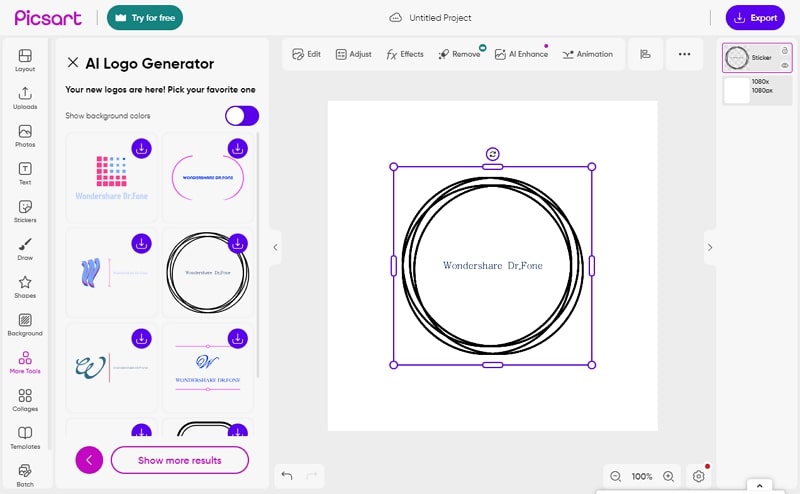Undo the last action
Viewport: 800px width, 494px height.
(x=287, y=476)
